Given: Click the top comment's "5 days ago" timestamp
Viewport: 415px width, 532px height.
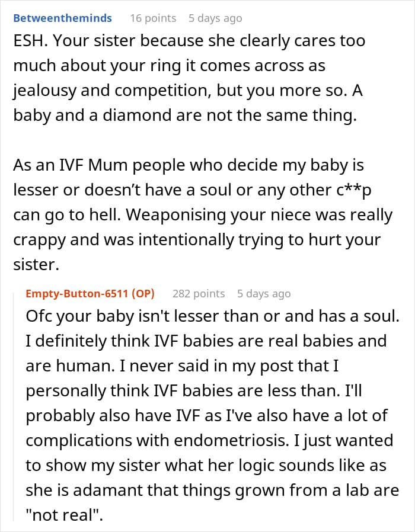Looking at the screenshot, I should [215, 18].
